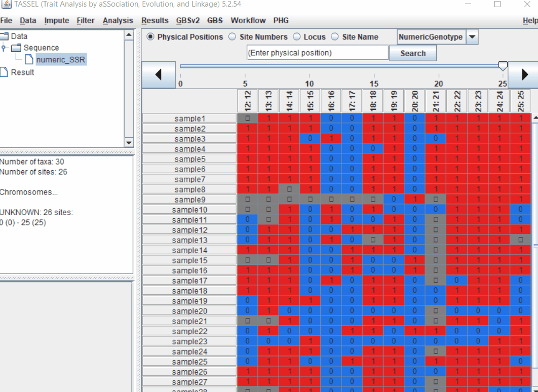The height and width of the screenshot is (392, 538).
Task: Click the Sequence folder icon
Action: (x=16, y=48)
